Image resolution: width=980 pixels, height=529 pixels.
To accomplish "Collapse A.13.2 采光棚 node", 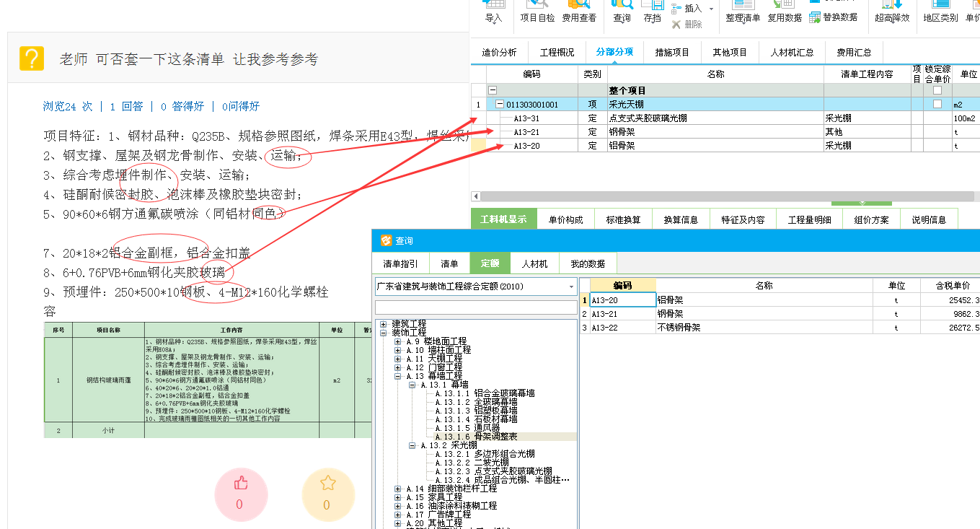I will point(412,445).
